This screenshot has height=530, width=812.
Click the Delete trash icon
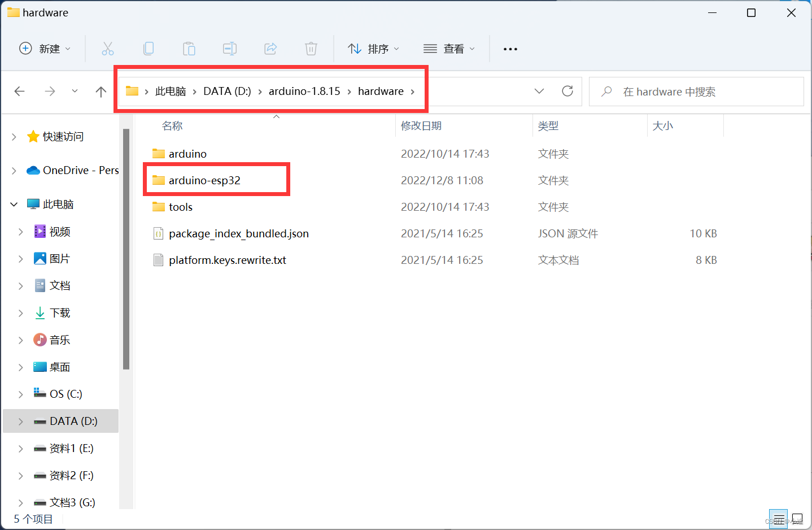(311, 49)
